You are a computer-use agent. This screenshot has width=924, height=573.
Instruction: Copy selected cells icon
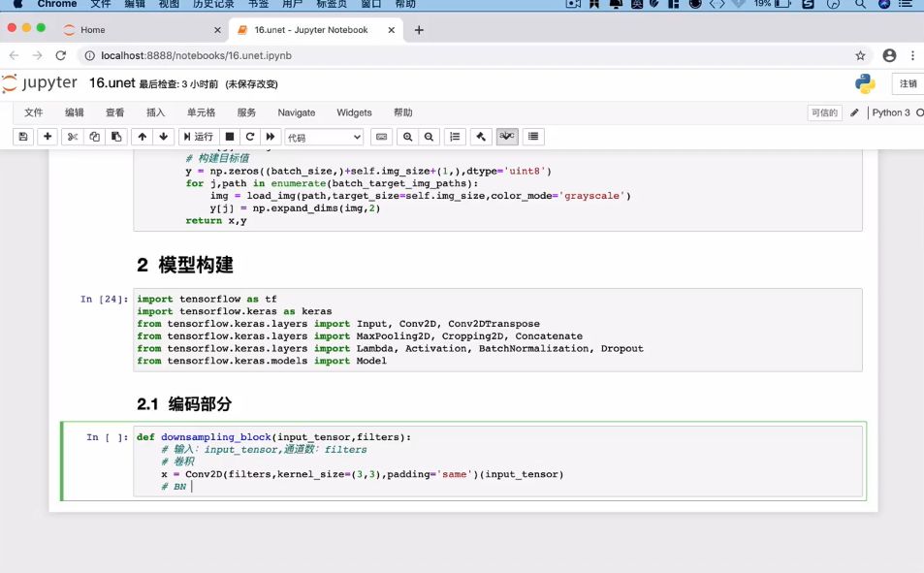click(x=94, y=137)
